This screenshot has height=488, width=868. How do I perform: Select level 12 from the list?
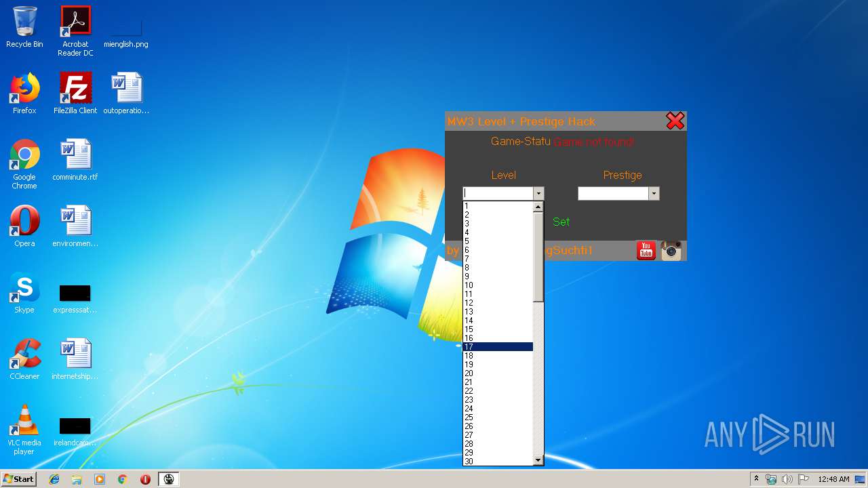498,303
